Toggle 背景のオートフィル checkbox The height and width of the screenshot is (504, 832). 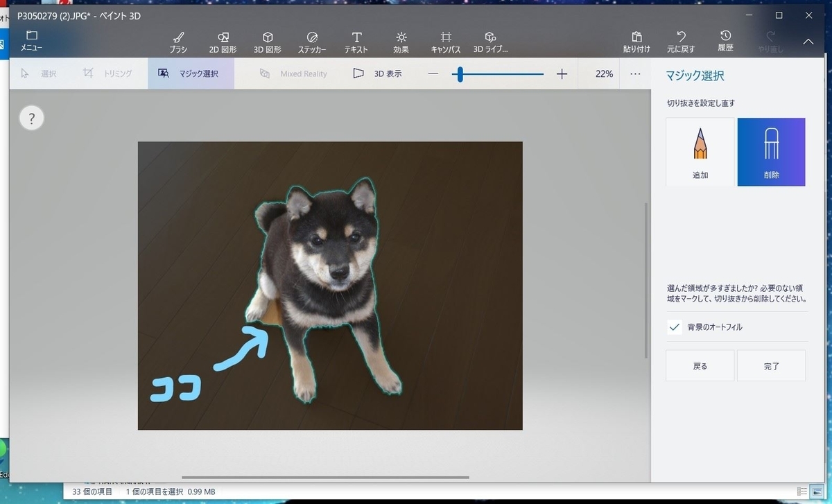tap(674, 327)
